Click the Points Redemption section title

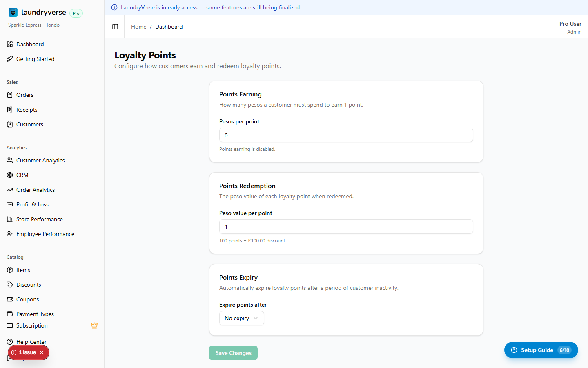click(x=247, y=186)
